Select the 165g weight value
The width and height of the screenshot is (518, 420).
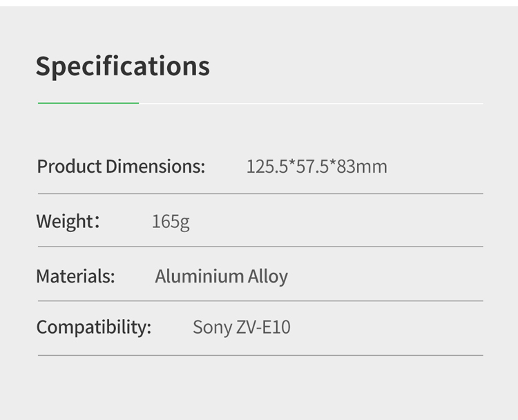(171, 222)
